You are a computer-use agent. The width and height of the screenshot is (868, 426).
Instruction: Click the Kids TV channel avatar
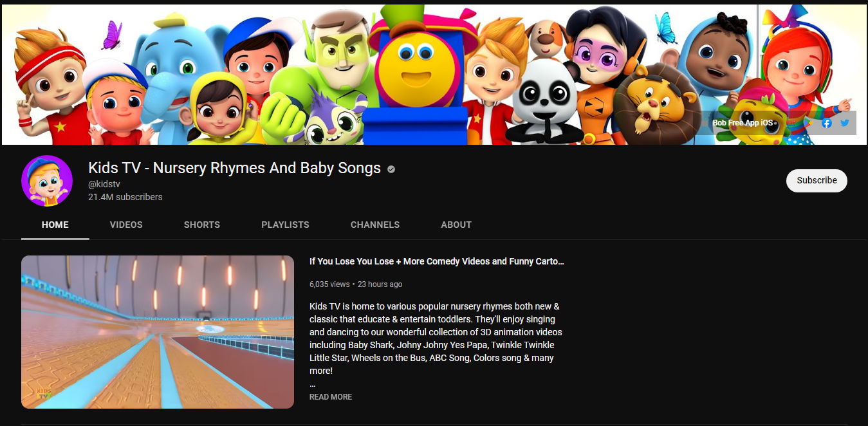pyautogui.click(x=47, y=181)
